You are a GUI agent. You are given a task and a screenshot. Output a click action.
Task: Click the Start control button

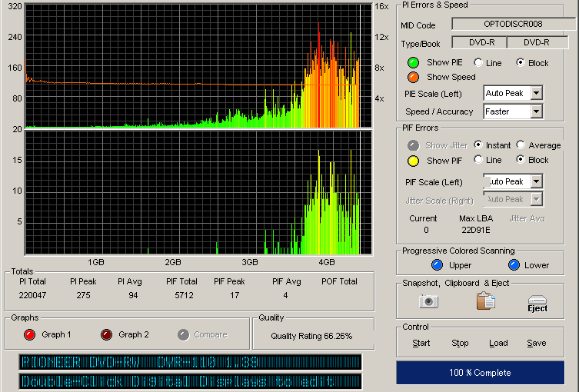click(x=421, y=343)
